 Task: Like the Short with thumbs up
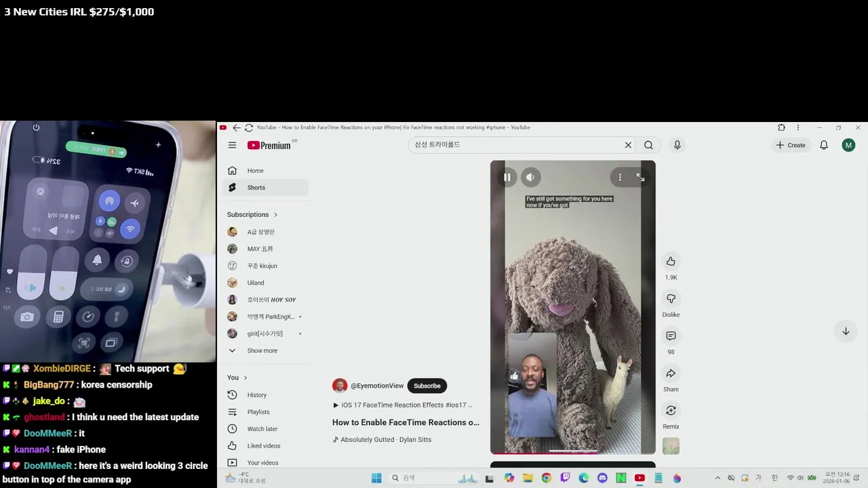[x=671, y=262]
